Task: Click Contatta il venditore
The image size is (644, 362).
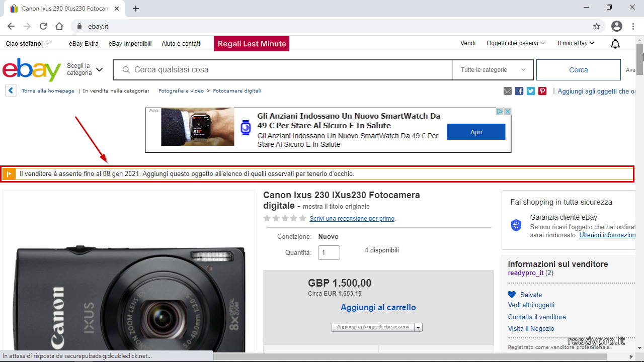Action: tap(537, 317)
